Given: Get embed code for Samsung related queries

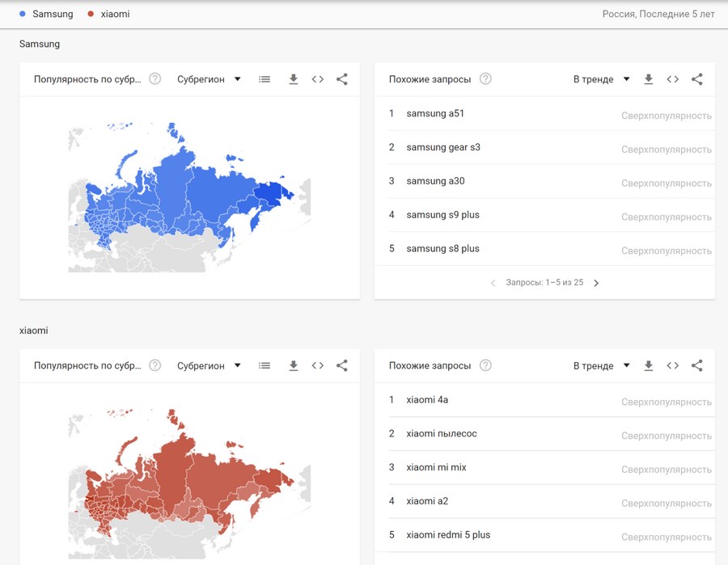Looking at the screenshot, I should pyautogui.click(x=673, y=79).
